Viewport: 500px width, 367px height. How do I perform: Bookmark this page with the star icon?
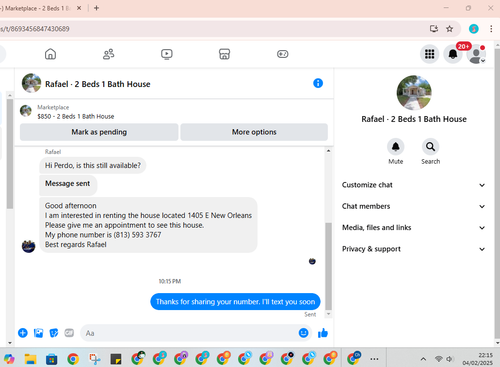tap(450, 29)
